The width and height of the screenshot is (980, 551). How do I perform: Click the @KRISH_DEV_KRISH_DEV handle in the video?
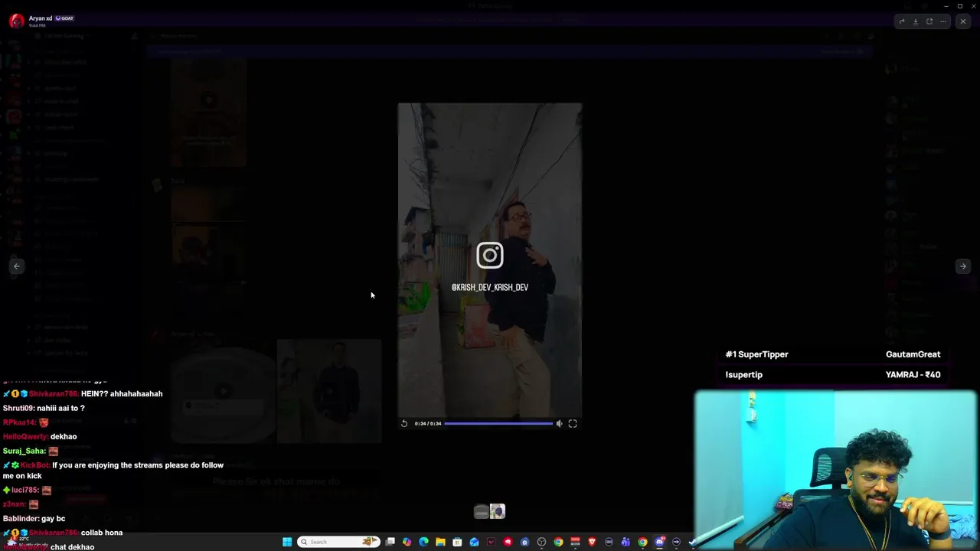[490, 288]
